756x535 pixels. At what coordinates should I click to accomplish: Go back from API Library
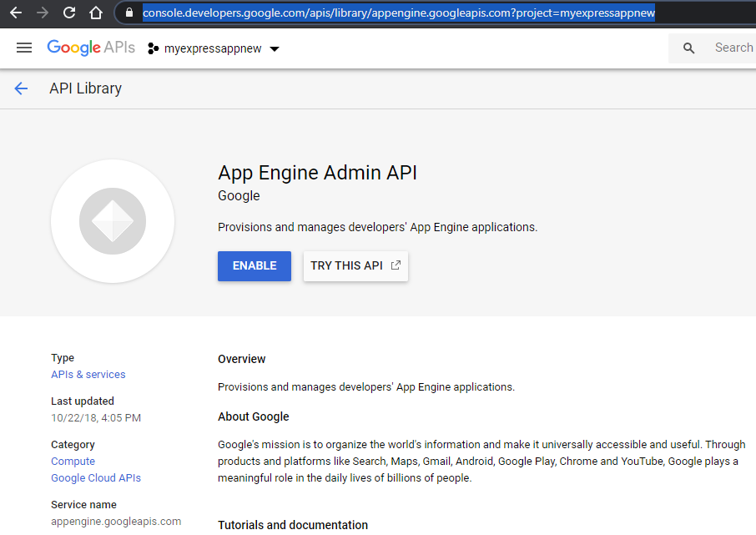21,88
